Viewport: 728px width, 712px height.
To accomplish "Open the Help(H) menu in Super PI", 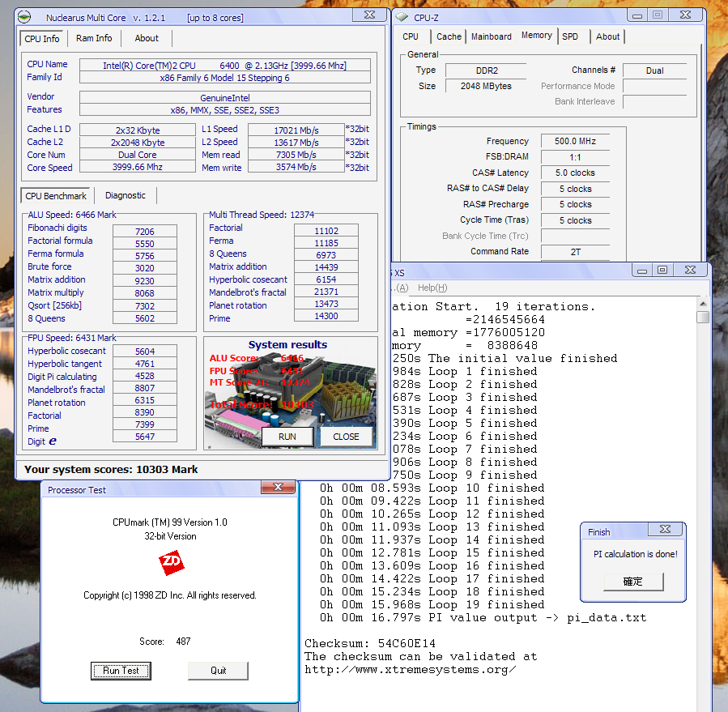I will (x=432, y=288).
